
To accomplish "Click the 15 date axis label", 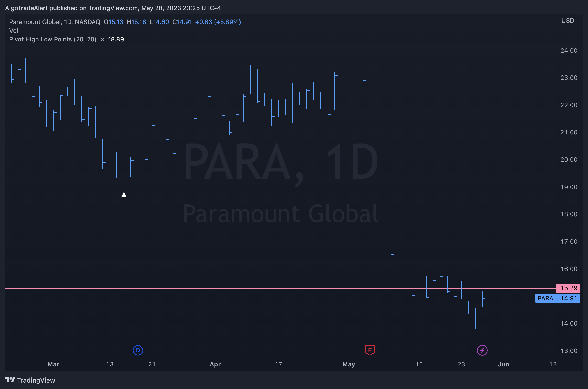I will (419, 364).
